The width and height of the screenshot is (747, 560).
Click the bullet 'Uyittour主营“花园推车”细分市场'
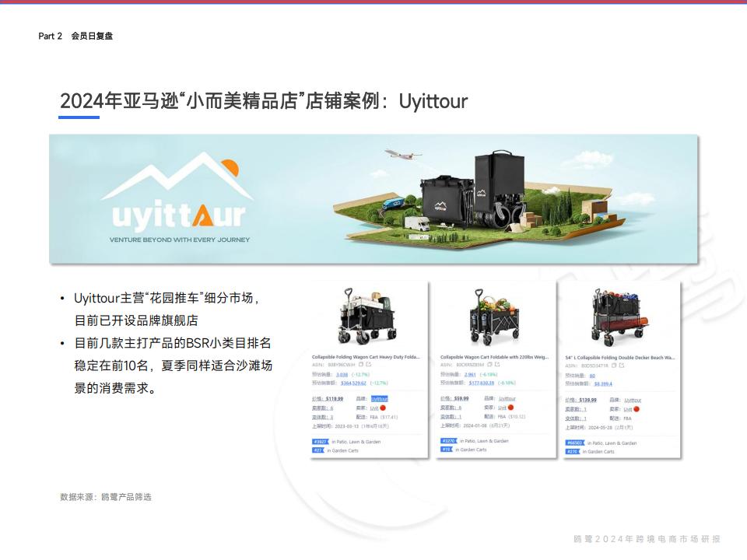point(167,298)
